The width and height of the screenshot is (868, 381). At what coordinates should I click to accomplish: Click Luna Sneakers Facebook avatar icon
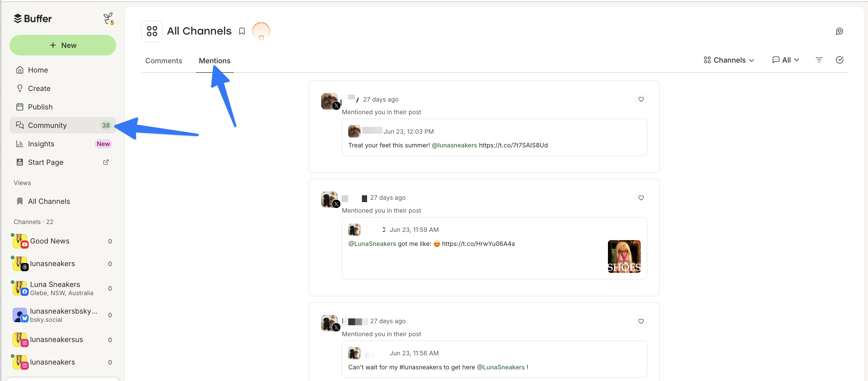[20, 288]
